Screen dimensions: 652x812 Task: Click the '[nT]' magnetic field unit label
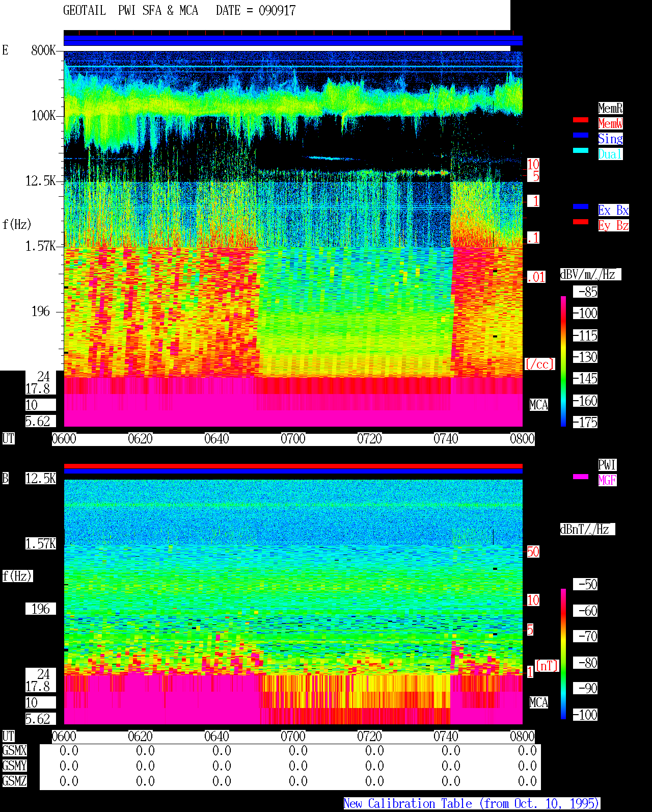click(547, 666)
